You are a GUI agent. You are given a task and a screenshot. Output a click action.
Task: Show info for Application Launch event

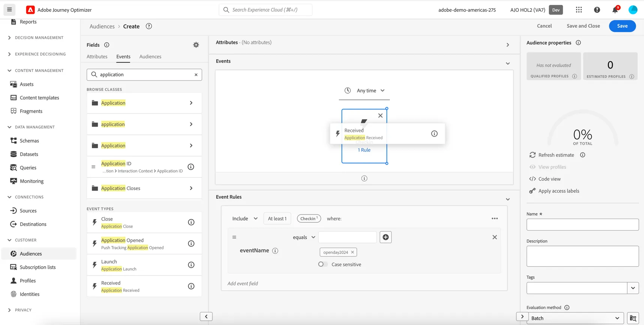tap(191, 265)
